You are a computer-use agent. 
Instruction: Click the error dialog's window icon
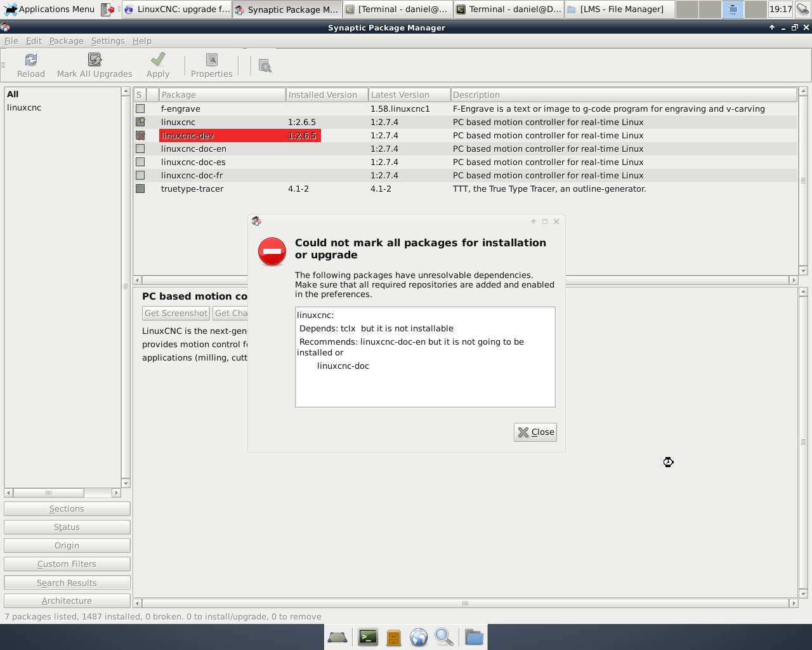256,222
